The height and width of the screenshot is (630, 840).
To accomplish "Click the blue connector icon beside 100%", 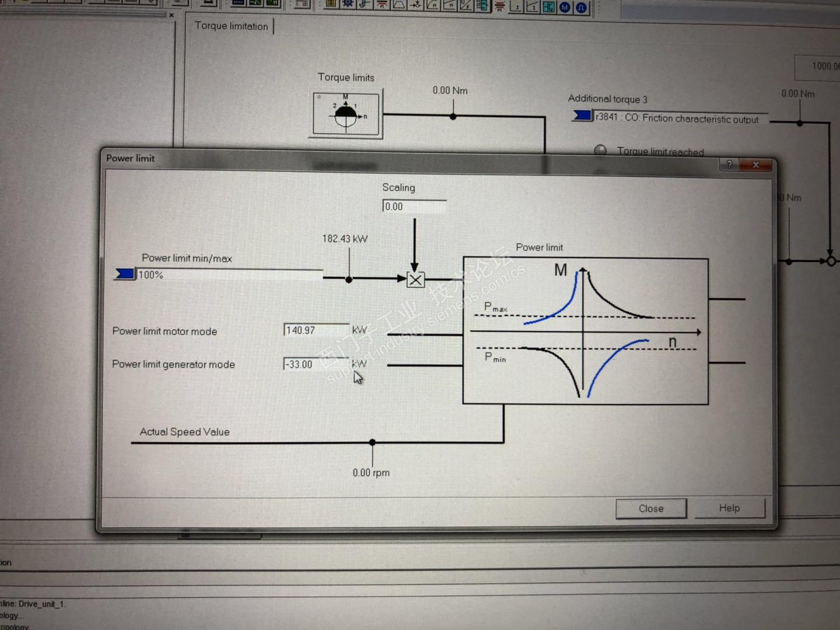I will click(124, 274).
